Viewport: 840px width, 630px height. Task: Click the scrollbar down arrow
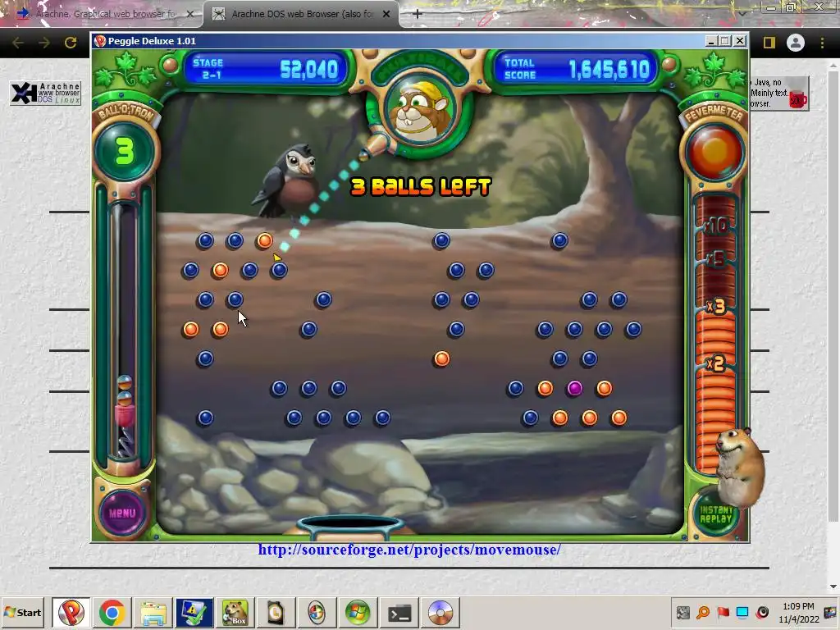[833, 586]
